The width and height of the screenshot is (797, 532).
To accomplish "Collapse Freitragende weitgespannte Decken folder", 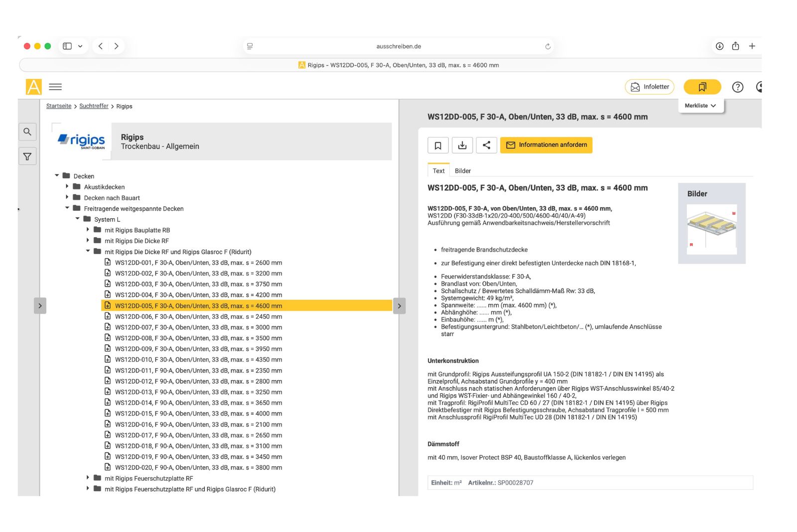I will 67,208.
